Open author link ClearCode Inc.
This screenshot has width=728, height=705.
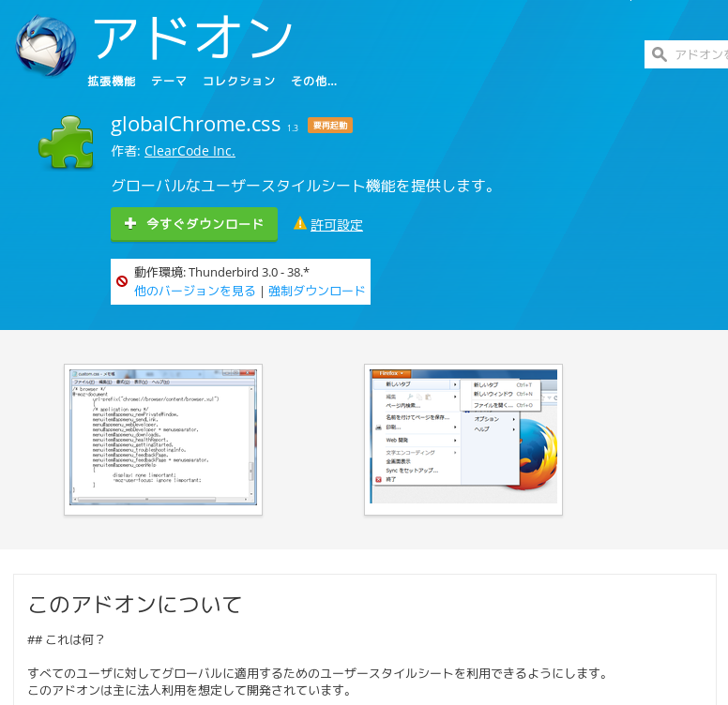[x=190, y=151]
